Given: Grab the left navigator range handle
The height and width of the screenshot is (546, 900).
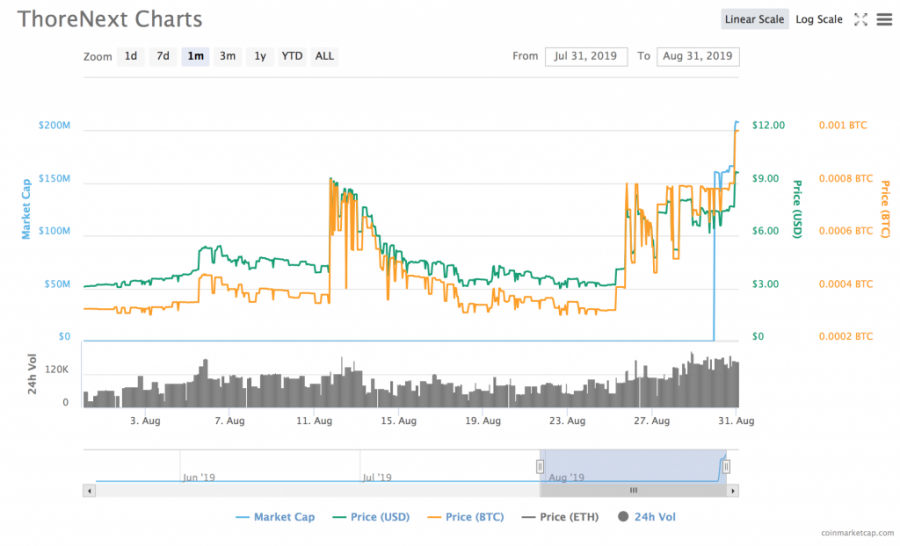Looking at the screenshot, I should [540, 466].
